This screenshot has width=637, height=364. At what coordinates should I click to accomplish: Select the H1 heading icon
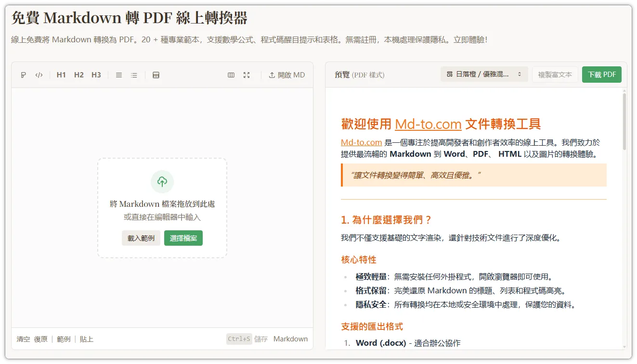[61, 75]
